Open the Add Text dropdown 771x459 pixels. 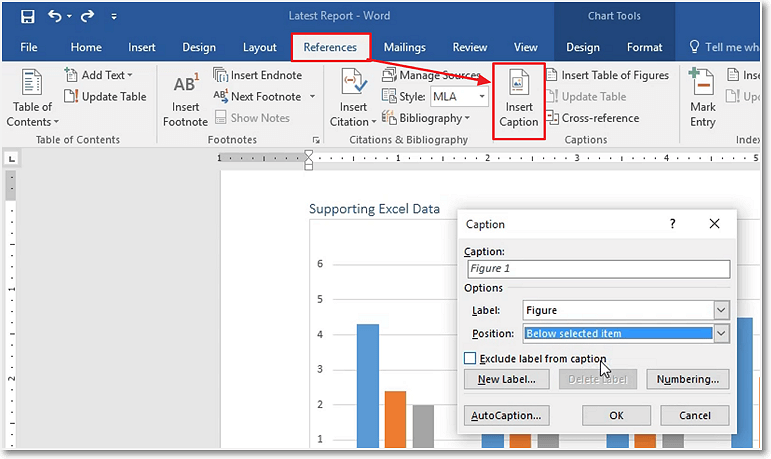[x=99, y=75]
